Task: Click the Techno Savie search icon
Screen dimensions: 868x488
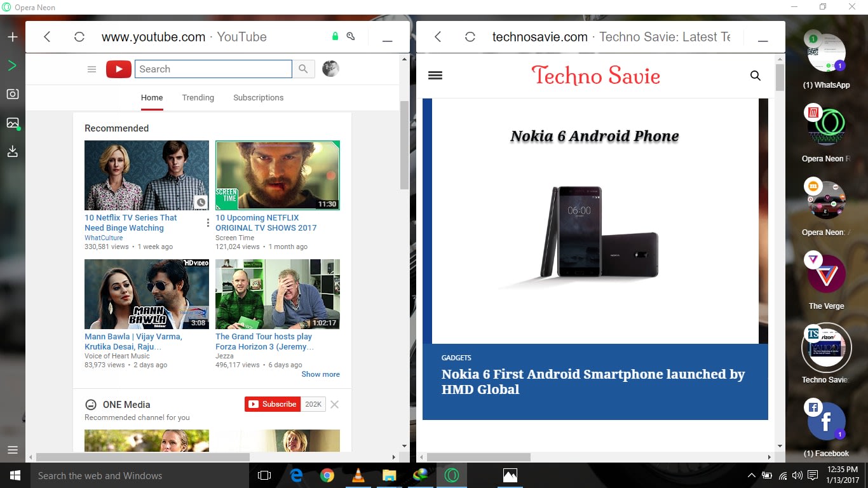Action: point(756,76)
